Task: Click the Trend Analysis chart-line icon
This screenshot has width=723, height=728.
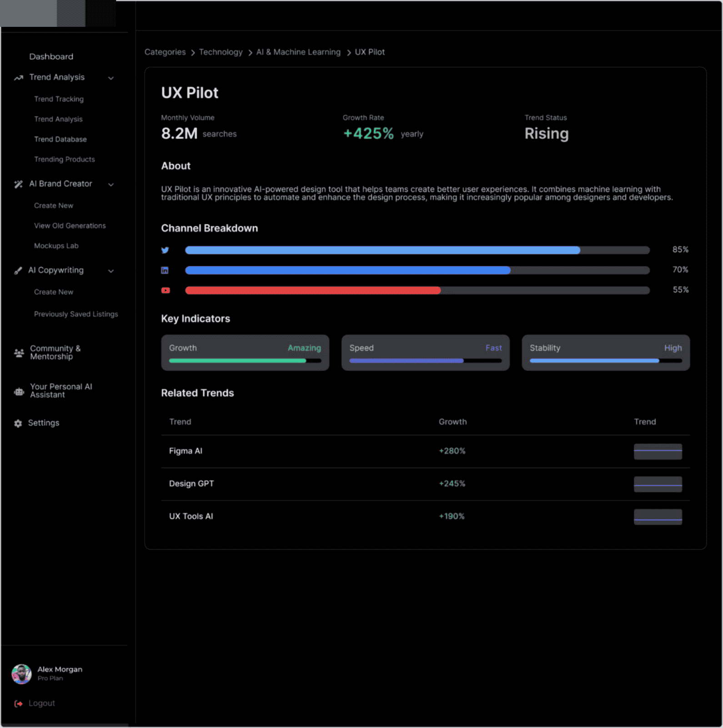Action: [18, 78]
